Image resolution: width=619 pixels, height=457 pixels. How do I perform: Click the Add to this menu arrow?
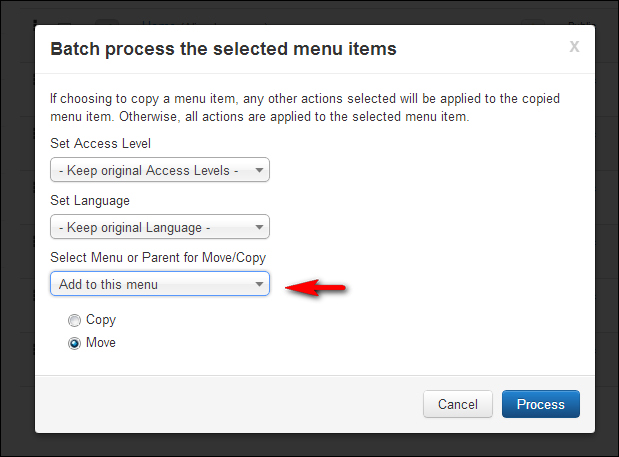[260, 285]
